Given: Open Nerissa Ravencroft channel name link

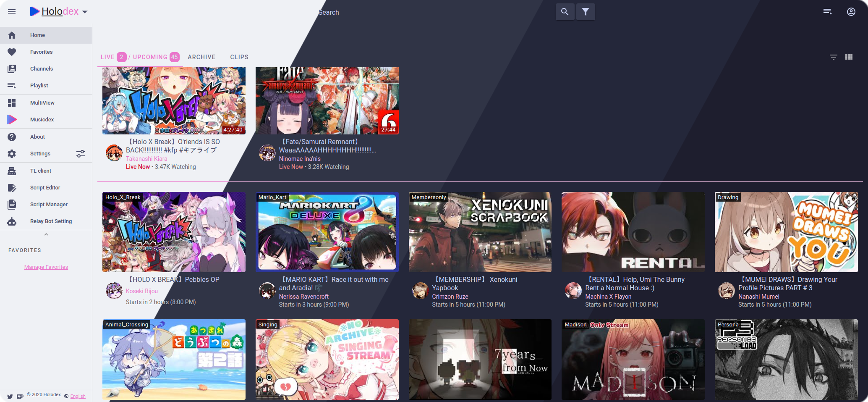Looking at the screenshot, I should tap(304, 297).
